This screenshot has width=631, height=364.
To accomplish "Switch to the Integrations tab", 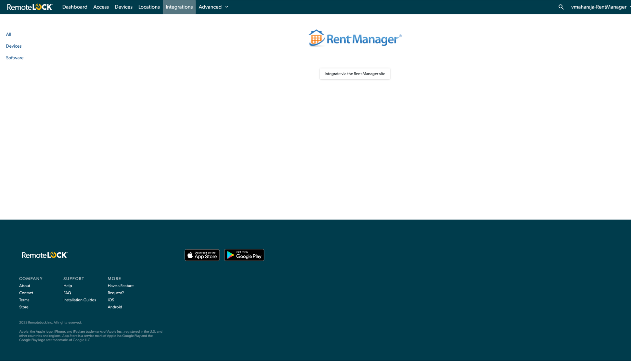I will coord(179,7).
